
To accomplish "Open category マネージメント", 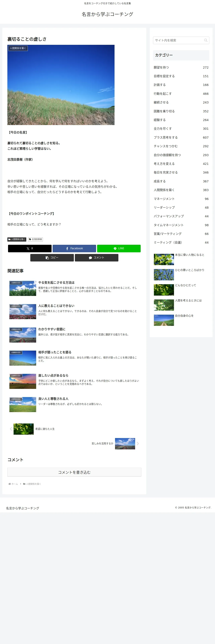I will [x=181, y=199].
